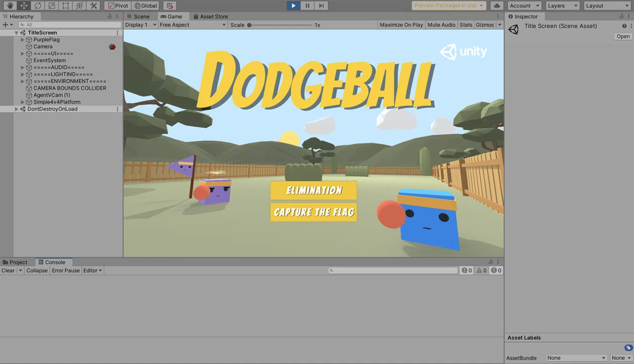The width and height of the screenshot is (634, 364).
Task: Open the Display 1 dropdown
Action: (x=141, y=25)
